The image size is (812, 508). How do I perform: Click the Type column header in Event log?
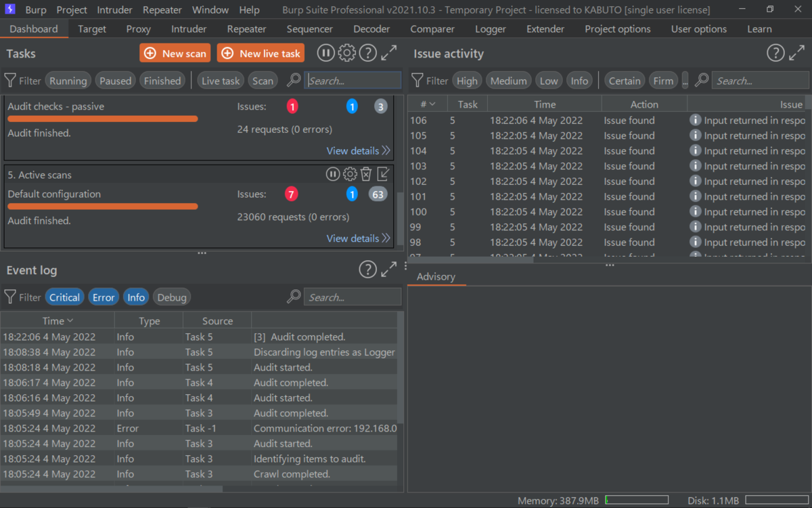click(149, 321)
